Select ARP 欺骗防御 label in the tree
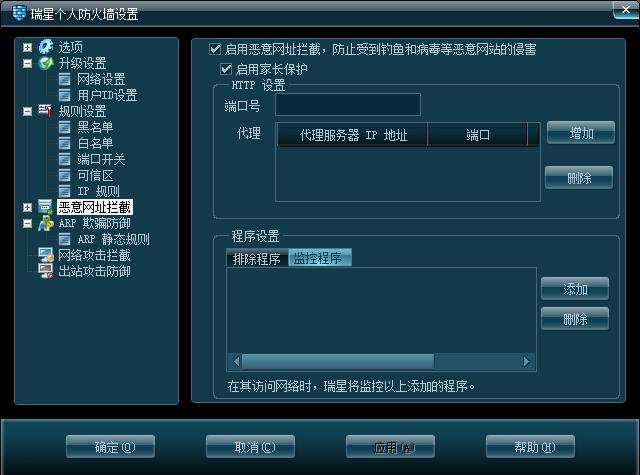640x475 pixels. (94, 223)
